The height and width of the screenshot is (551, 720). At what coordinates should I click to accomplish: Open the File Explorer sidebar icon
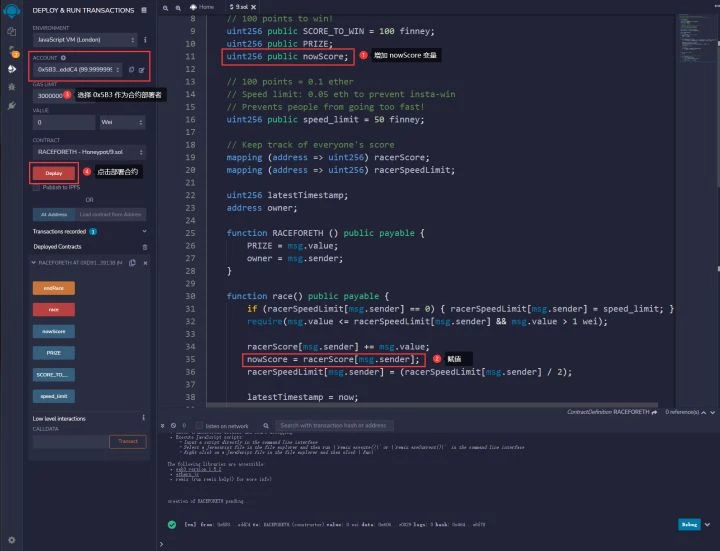point(11,32)
